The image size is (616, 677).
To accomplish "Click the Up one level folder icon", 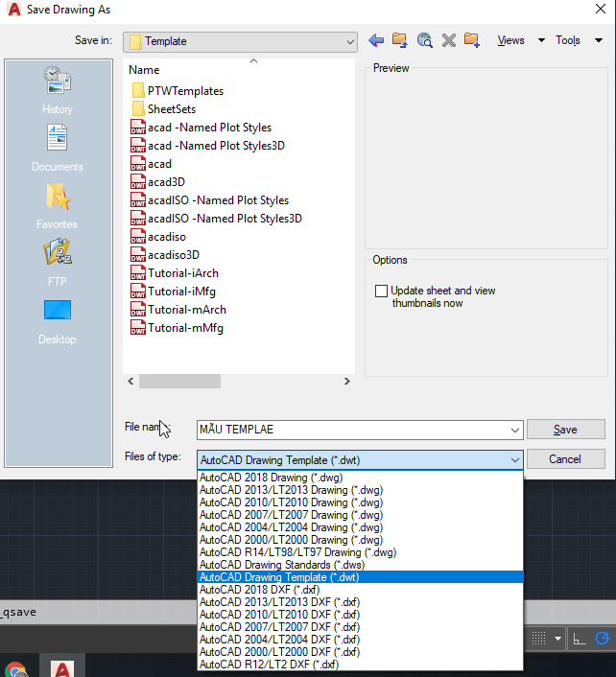I will [399, 40].
